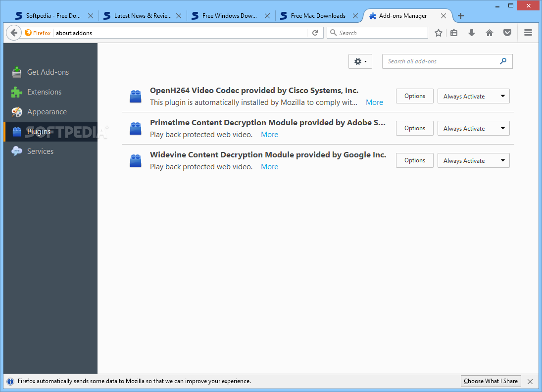This screenshot has height=392, width=542.
Task: Select Primetime Content Decryption Module title
Action: click(x=268, y=123)
